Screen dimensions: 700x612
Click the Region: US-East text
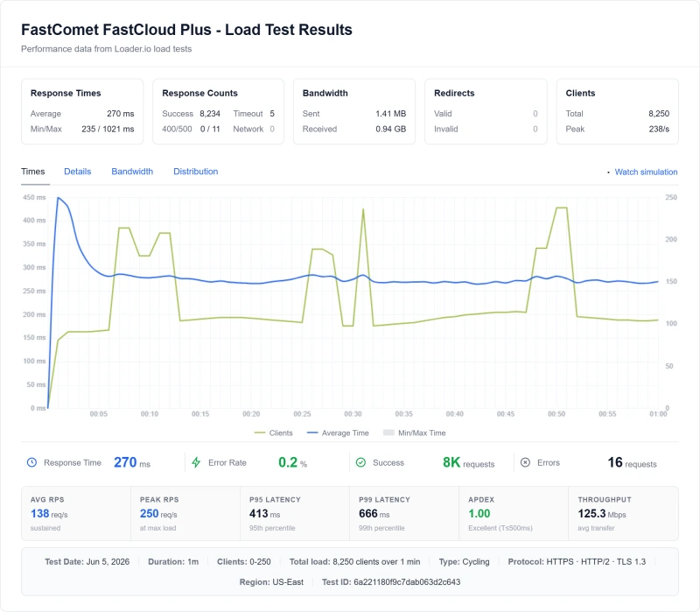pos(271,582)
